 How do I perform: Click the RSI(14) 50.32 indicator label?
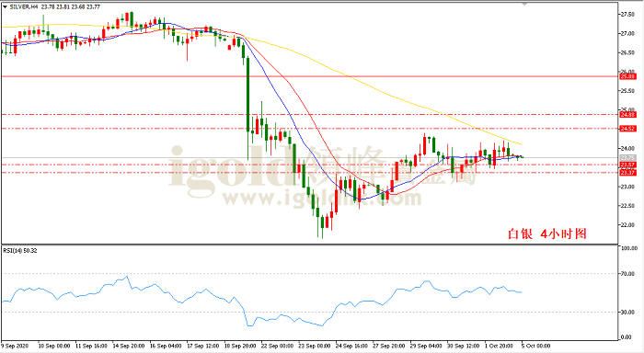(19, 250)
